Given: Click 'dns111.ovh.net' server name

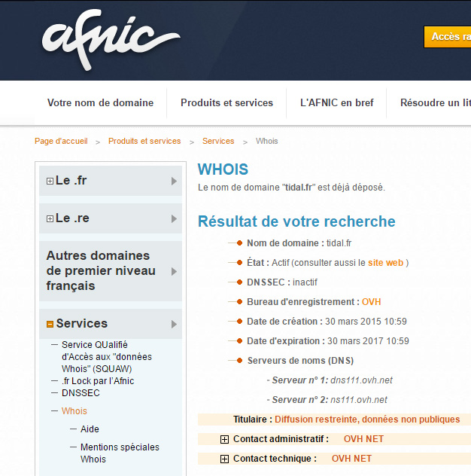Looking at the screenshot, I should tap(361, 380).
